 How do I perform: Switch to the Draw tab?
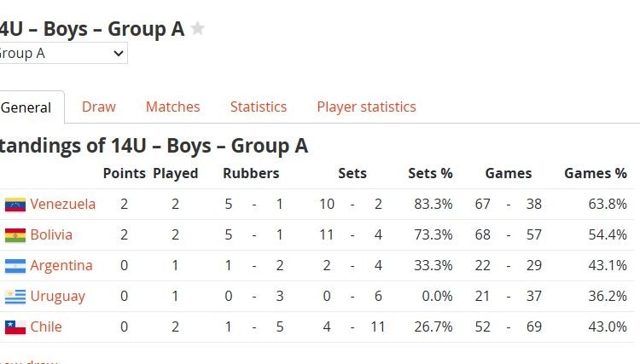(99, 107)
